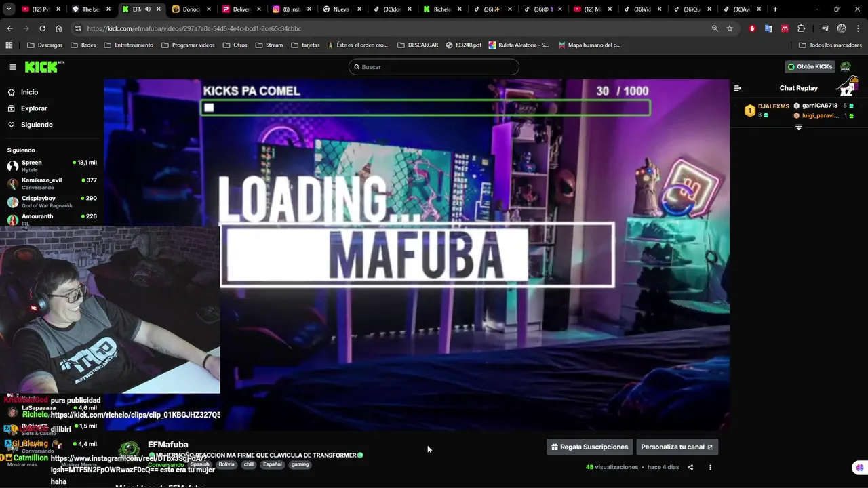Go back in browser history

click(9, 28)
